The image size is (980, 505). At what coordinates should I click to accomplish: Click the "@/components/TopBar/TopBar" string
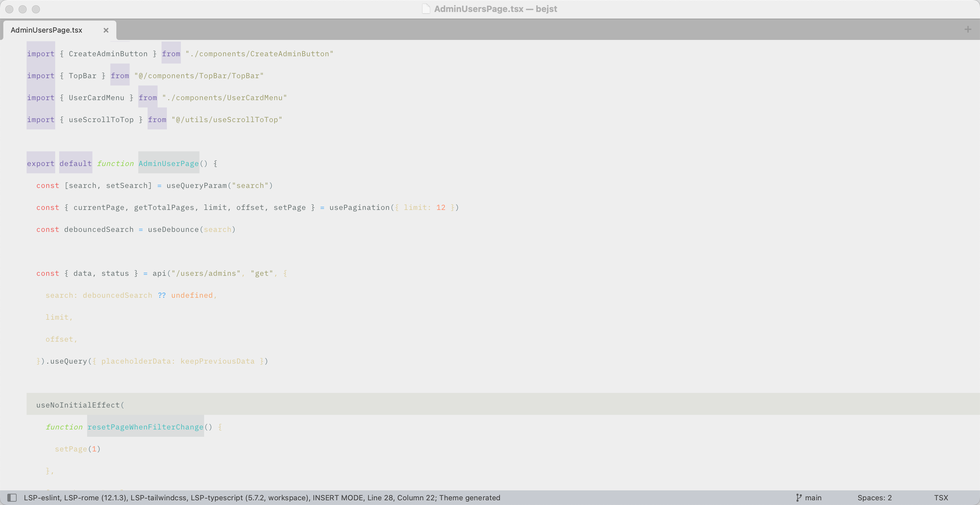pos(198,76)
